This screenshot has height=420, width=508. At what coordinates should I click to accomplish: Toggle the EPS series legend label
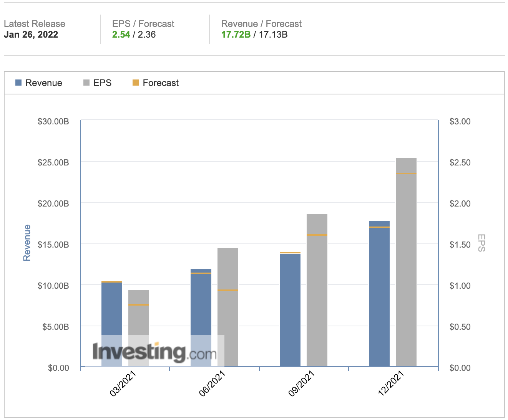[102, 83]
